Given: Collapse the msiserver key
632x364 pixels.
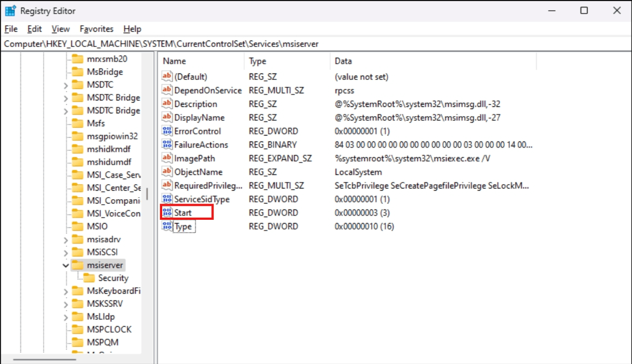Looking at the screenshot, I should click(x=66, y=265).
